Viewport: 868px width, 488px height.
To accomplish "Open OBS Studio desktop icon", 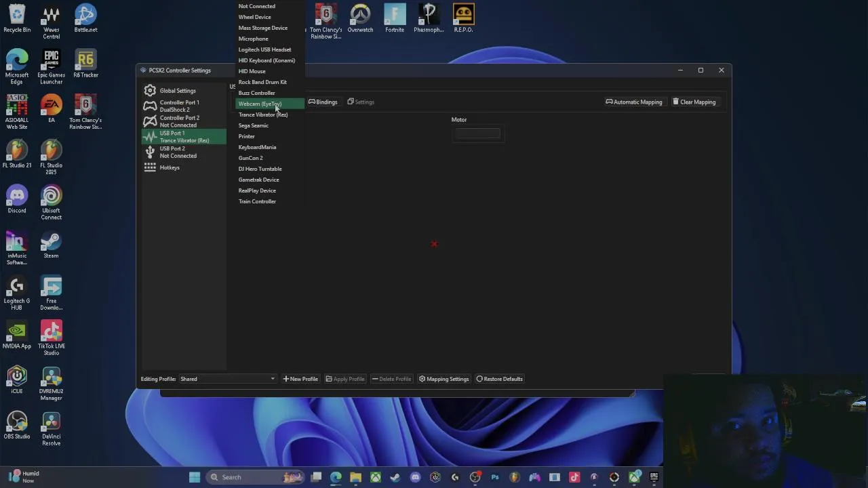I will (17, 426).
